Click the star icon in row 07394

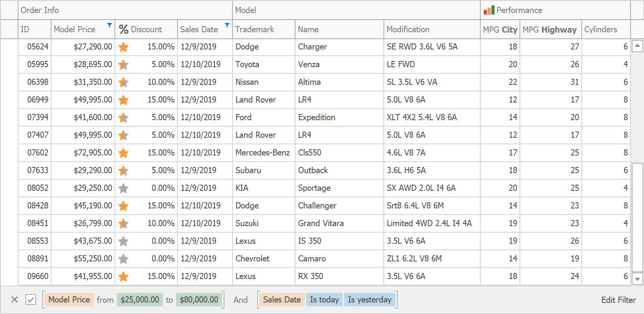[123, 117]
